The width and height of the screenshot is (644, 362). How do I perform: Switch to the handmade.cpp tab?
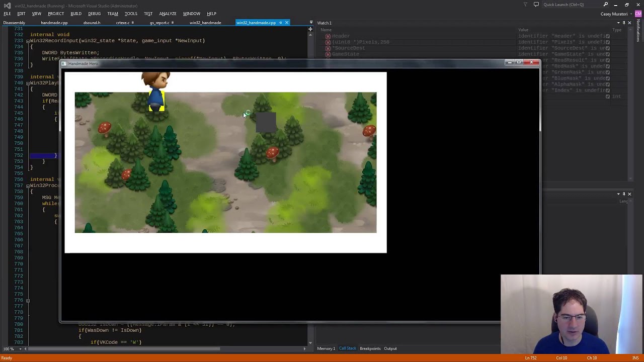(x=54, y=23)
